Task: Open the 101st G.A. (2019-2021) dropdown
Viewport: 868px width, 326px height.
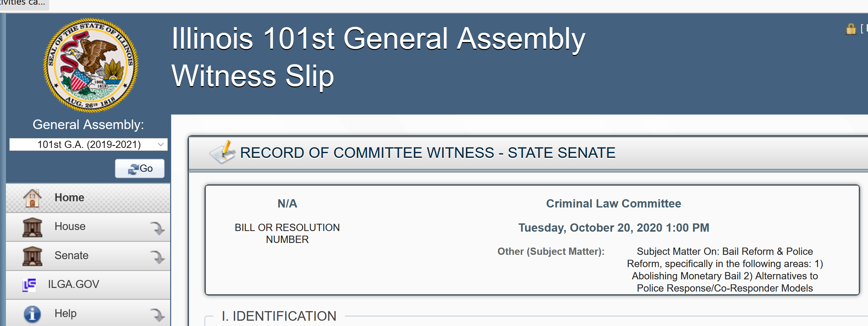Action: pyautogui.click(x=88, y=144)
